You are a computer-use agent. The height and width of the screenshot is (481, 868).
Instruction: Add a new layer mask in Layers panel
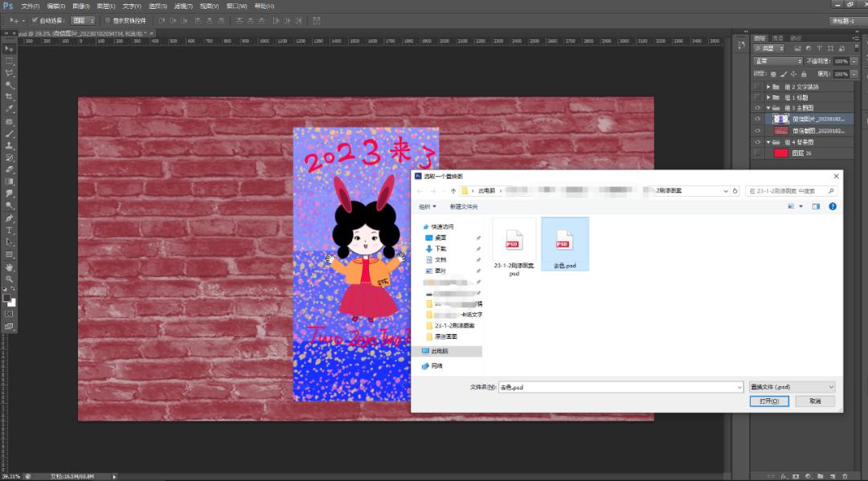(796, 476)
